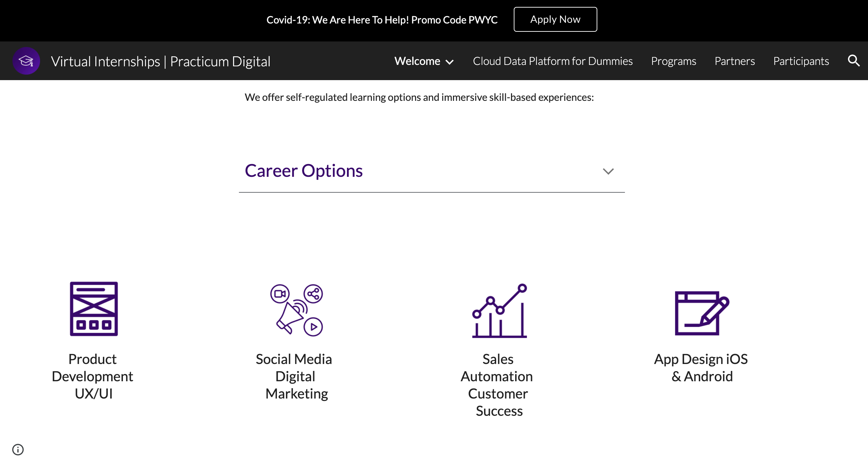This screenshot has width=868, height=460.
Task: Expand the Career Options chevron arrow
Action: tap(608, 171)
